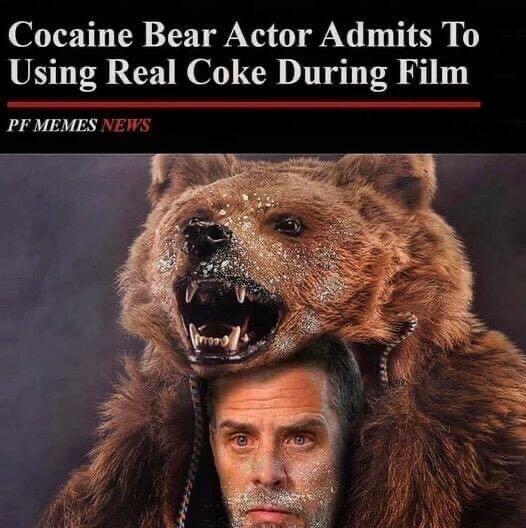The width and height of the screenshot is (526, 528).
Task: Click the red "NEWS" text
Action: pos(126,125)
